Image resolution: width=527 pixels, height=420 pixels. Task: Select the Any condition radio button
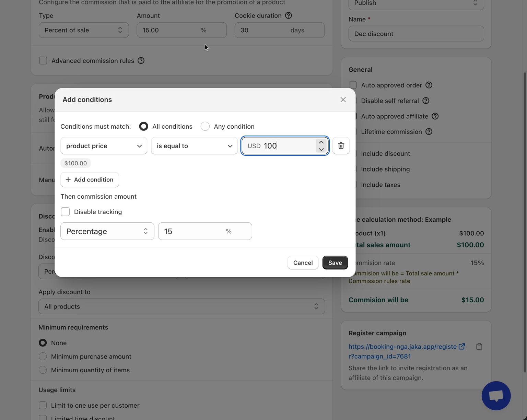(205, 126)
